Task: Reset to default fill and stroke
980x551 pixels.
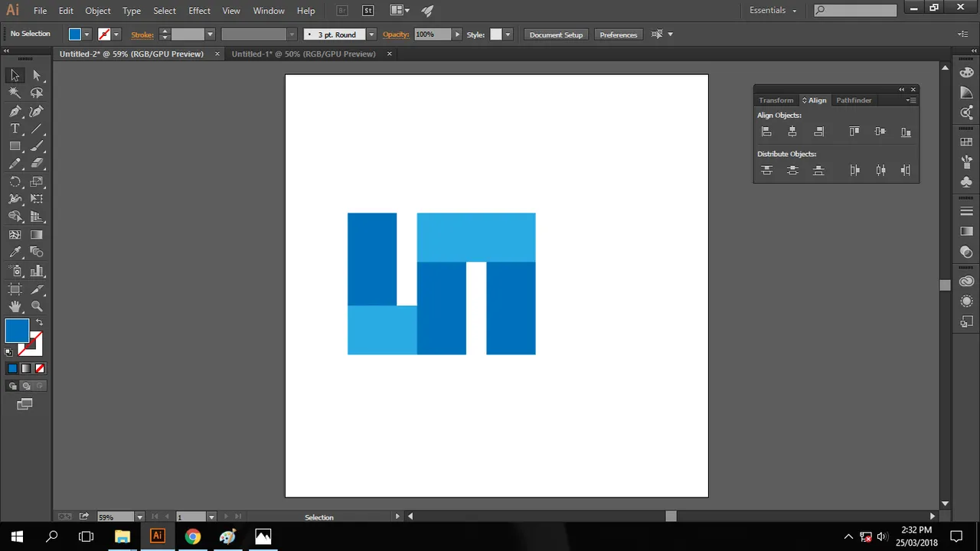Action: [8, 352]
